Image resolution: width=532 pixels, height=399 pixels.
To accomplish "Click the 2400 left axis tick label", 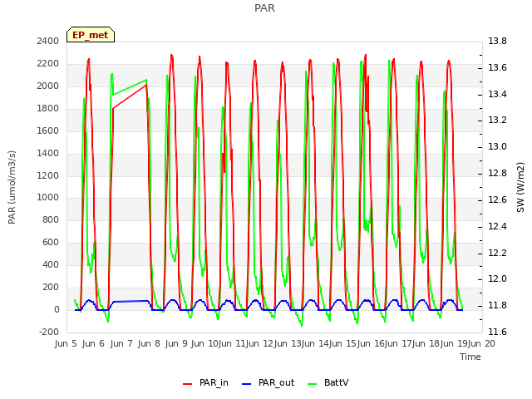I will (48, 41).
